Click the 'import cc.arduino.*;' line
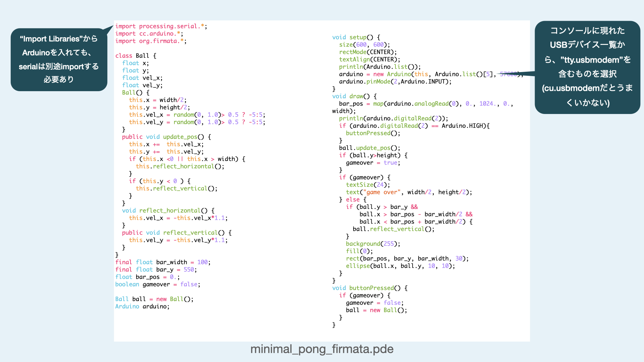 [x=149, y=34]
